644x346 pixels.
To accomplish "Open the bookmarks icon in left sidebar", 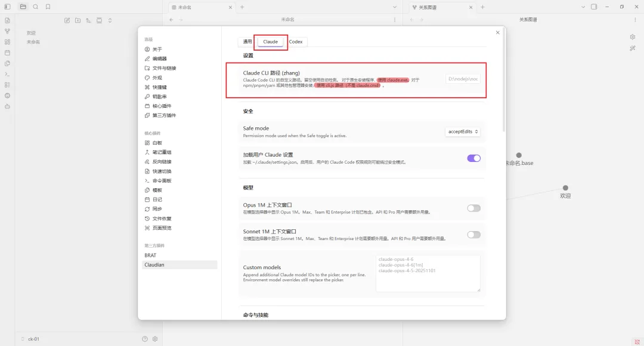I will pos(48,7).
